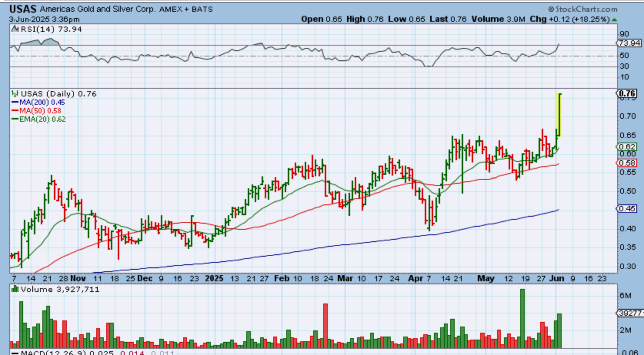The width and height of the screenshot is (644, 355).
Task: Click the tallest green volume bar in May
Action: click(522, 319)
